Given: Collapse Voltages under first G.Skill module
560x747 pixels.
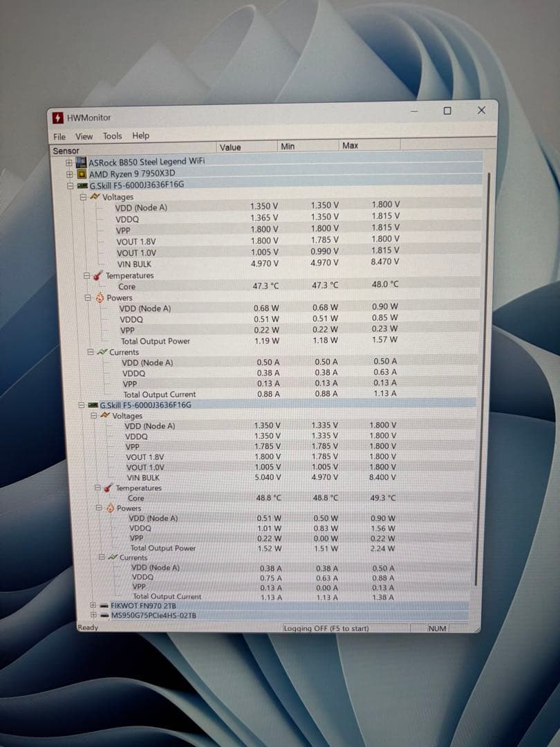Looking at the screenshot, I should click(83, 196).
